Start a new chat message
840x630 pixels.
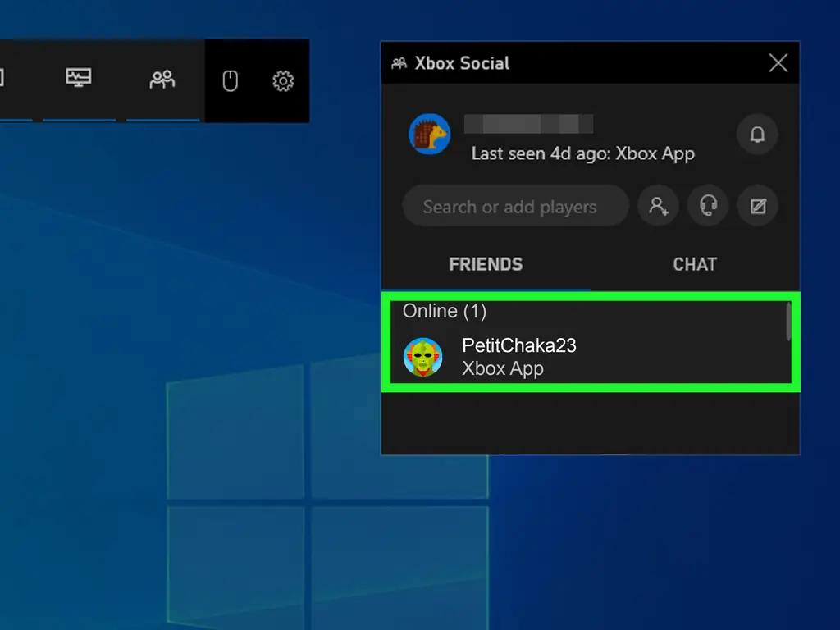click(x=757, y=206)
